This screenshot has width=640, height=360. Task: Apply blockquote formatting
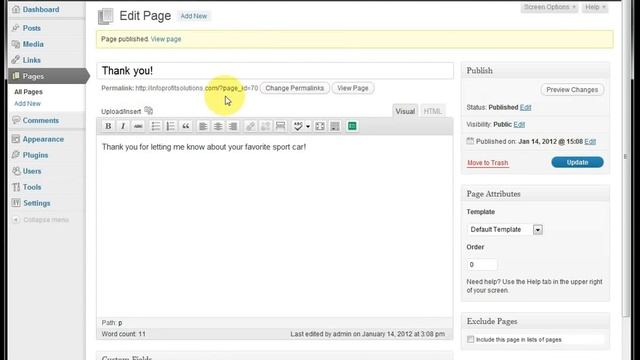pyautogui.click(x=186, y=126)
